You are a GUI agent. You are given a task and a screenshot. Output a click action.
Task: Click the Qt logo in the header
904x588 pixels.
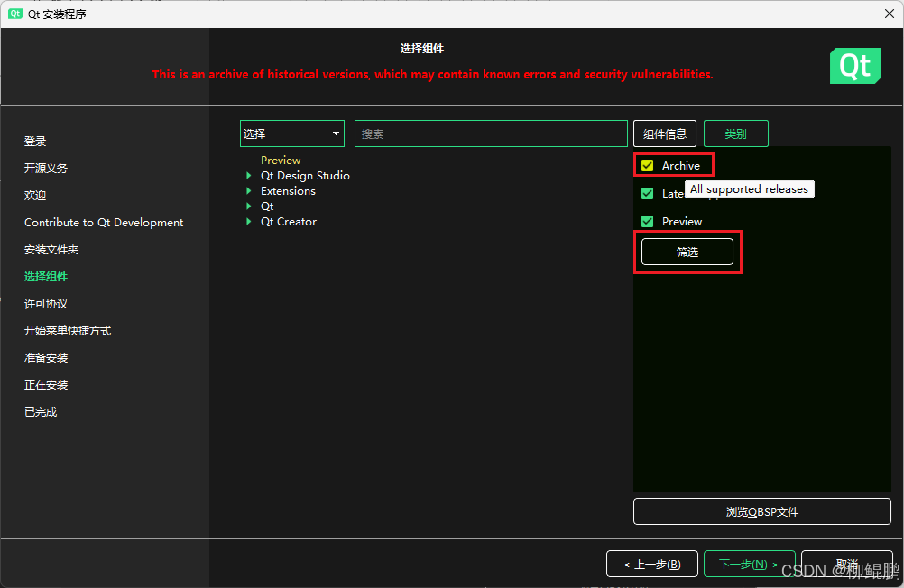click(x=855, y=66)
